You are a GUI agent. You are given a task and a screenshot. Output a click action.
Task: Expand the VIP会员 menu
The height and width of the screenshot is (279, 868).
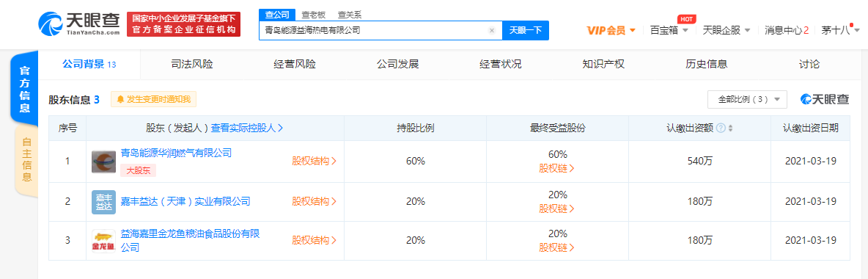tap(611, 31)
